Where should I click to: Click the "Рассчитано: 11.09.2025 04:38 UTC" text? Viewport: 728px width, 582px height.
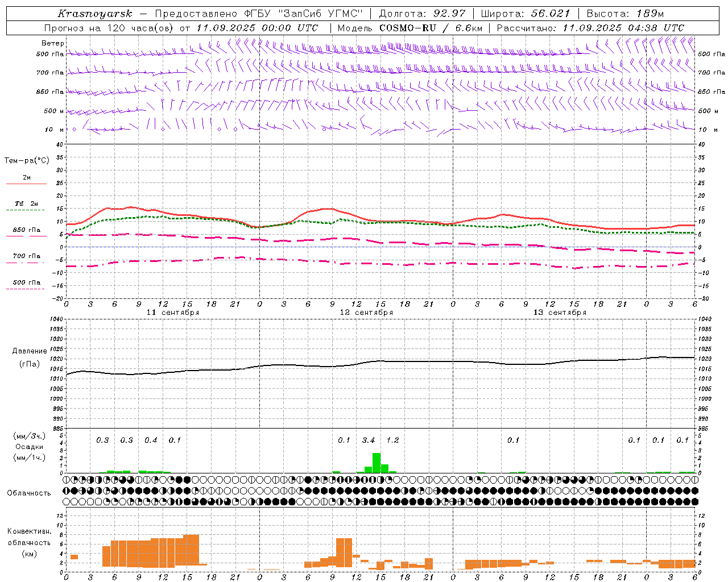[x=590, y=28]
